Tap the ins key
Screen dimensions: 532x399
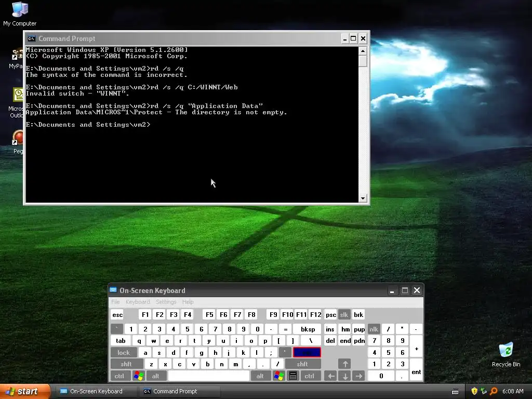point(330,329)
